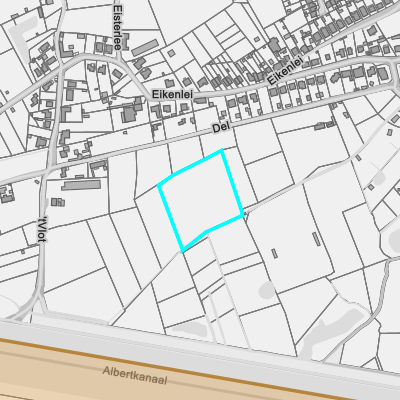This screenshot has height=400, width=400.
Task: Click the bottom corner of cyan parcel
Action: (x=182, y=251)
